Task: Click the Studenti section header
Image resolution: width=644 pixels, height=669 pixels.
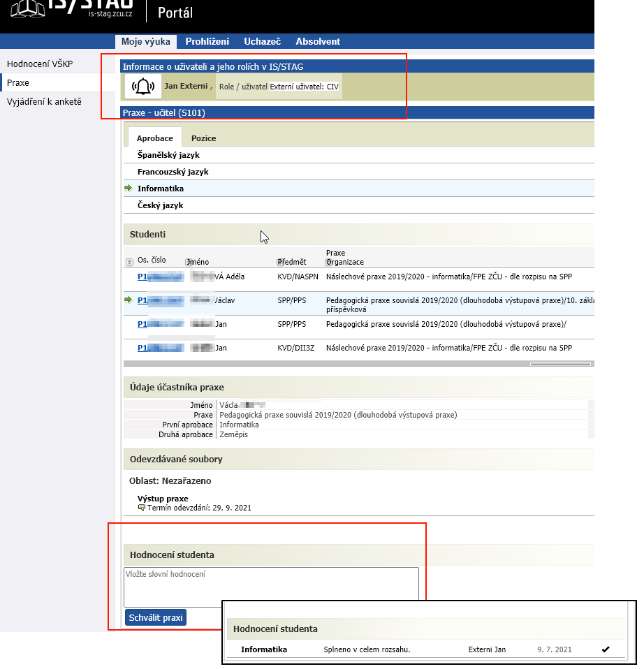Action: pyautogui.click(x=358, y=234)
